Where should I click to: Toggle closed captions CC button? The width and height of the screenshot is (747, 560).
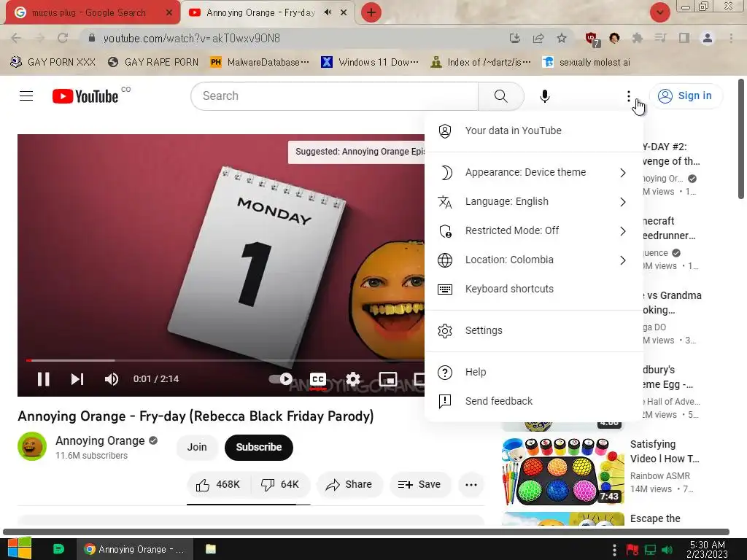(x=318, y=379)
